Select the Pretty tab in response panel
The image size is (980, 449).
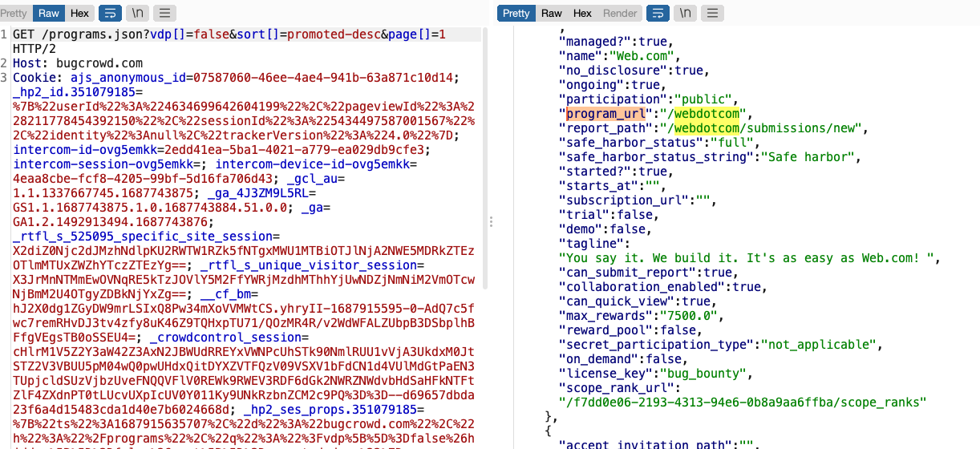(516, 13)
